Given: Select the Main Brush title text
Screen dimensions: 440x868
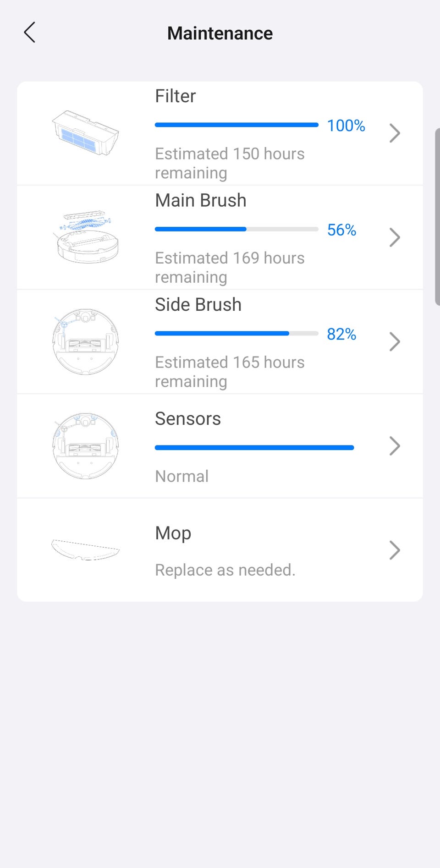Looking at the screenshot, I should (201, 200).
